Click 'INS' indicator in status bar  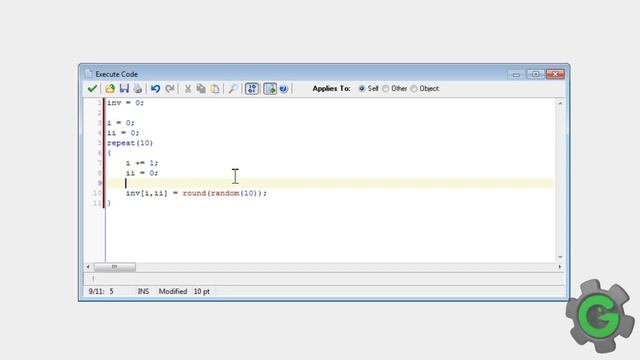point(143,291)
